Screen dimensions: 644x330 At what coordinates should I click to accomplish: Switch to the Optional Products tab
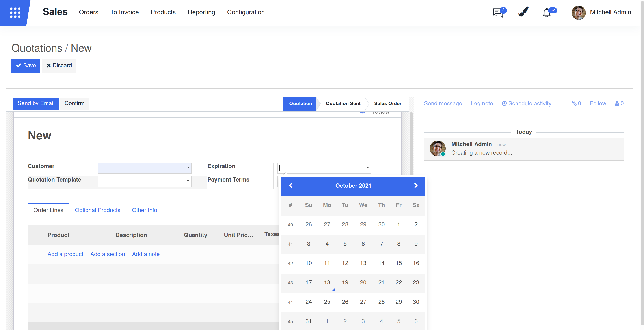97,210
